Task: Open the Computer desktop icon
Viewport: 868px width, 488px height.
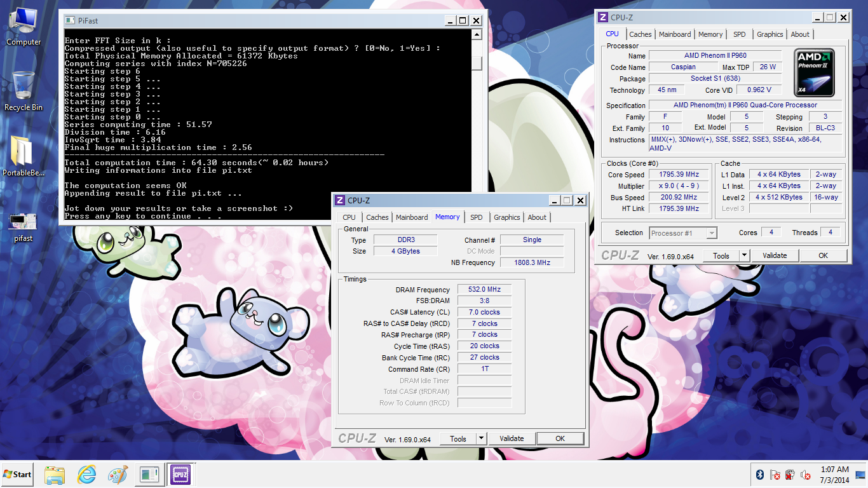Action: coord(24,27)
